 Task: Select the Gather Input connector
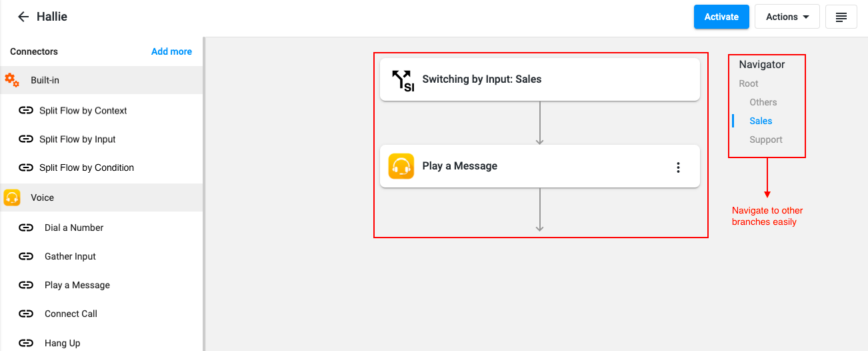click(70, 256)
